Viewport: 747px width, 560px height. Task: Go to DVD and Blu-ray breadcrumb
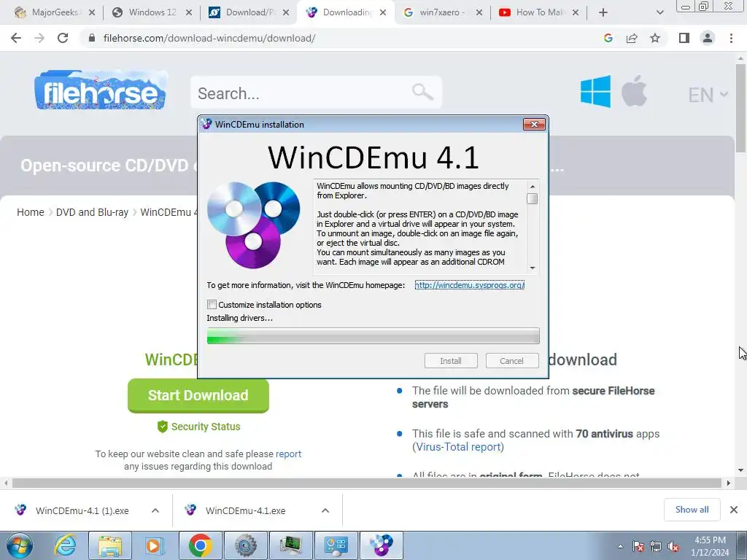point(93,212)
